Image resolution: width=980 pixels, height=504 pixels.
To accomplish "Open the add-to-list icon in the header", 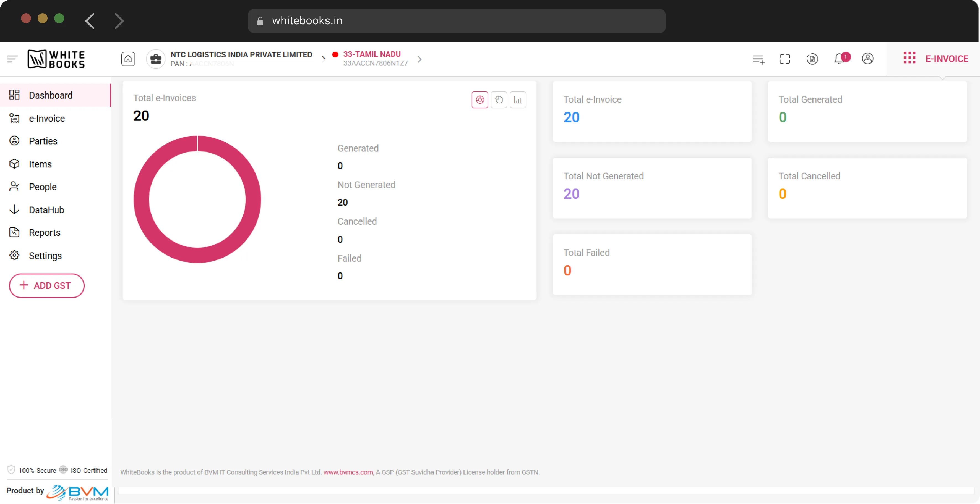I will click(x=758, y=59).
